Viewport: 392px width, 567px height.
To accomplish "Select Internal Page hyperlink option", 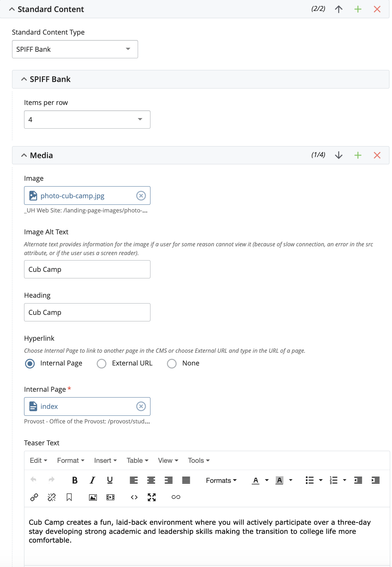I will [30, 363].
